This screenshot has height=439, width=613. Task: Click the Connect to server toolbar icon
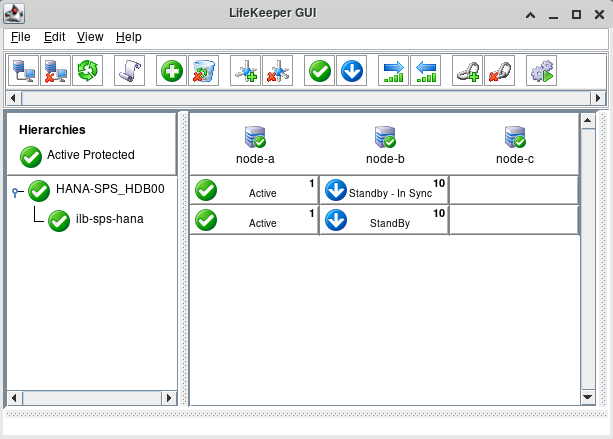[23, 71]
